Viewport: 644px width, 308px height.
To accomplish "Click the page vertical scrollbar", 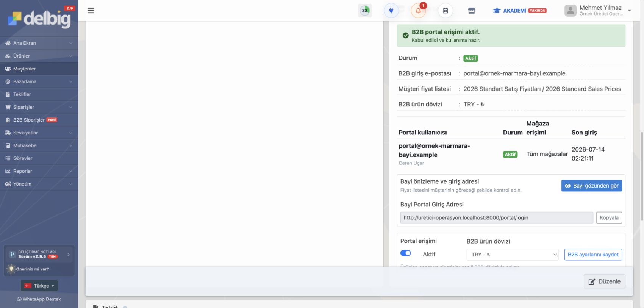I will click(x=641, y=176).
